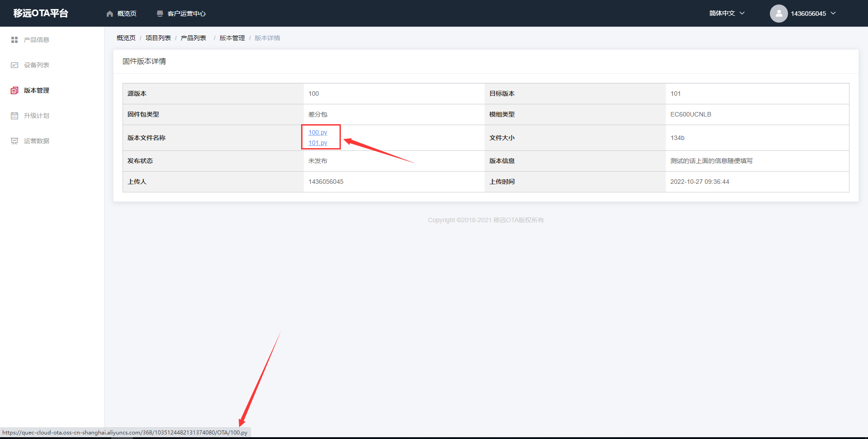Click the 版本管理 sidebar icon
The height and width of the screenshot is (439, 868).
(14, 90)
